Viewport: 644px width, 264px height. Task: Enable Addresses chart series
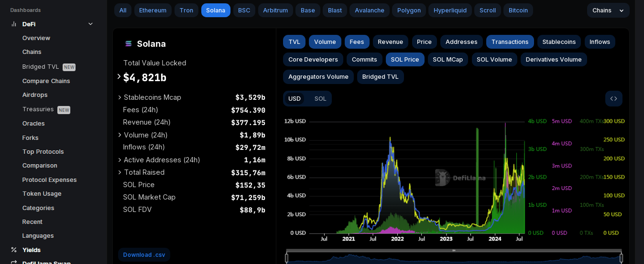[x=461, y=42]
